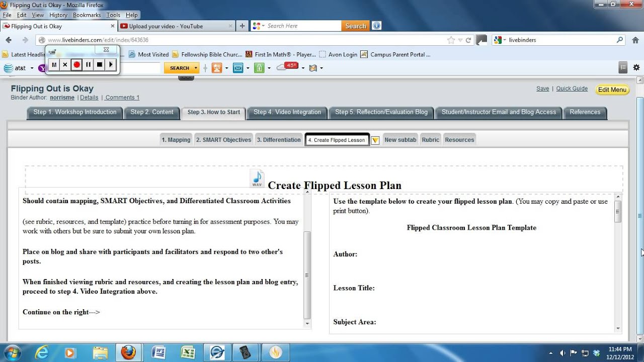Screen dimensions: 644x362
Task: Open the settings gear icon in toolbar
Action: (636, 67)
